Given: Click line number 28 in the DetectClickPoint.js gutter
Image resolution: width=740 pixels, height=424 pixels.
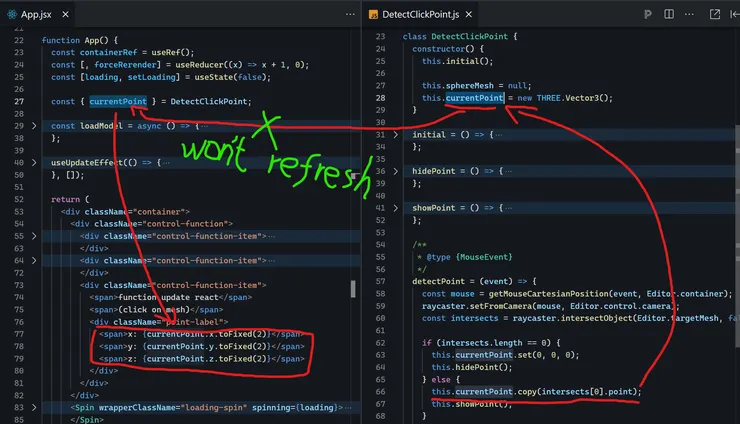Looking at the screenshot, I should coord(380,98).
